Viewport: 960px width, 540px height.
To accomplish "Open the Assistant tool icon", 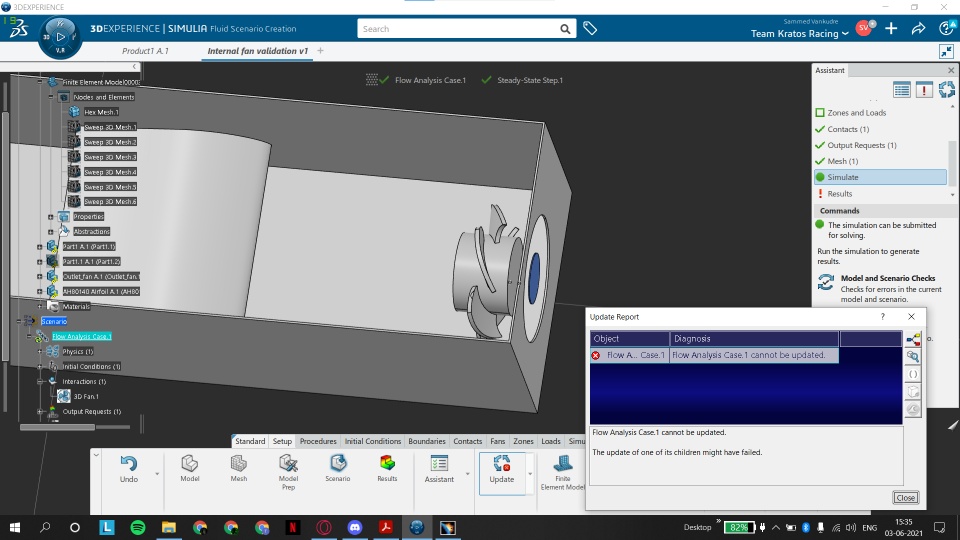I will (439, 463).
